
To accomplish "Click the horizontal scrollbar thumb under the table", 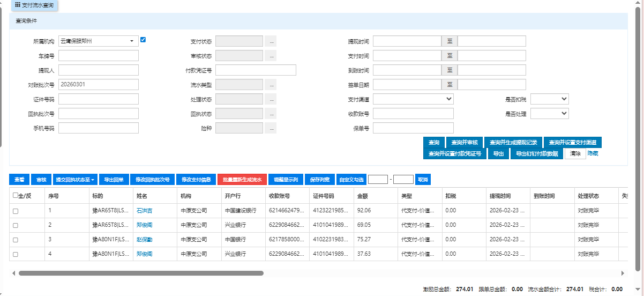I will tap(140, 273).
